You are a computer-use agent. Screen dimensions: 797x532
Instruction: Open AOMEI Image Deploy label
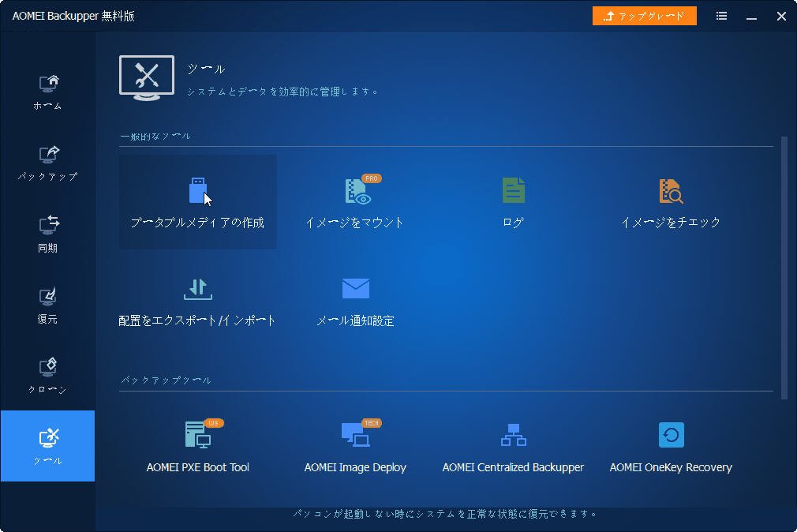[x=355, y=467]
